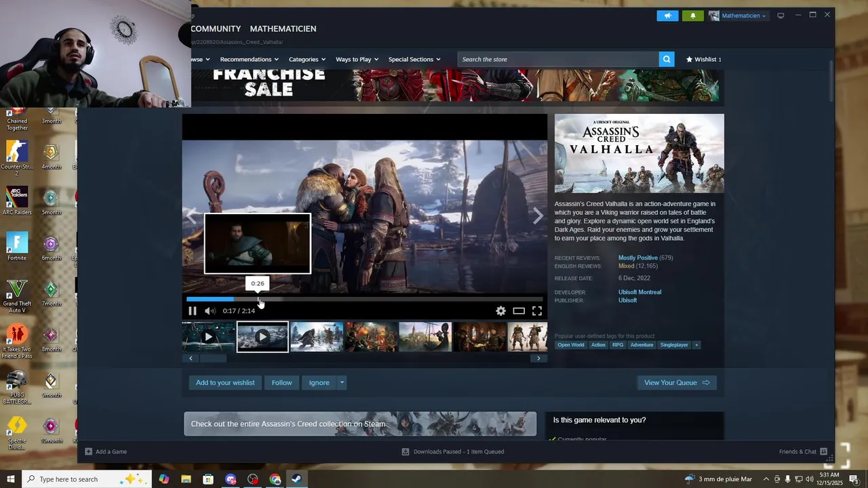Open Downloads Paused status
The width and height of the screenshot is (868, 488).
click(452, 451)
